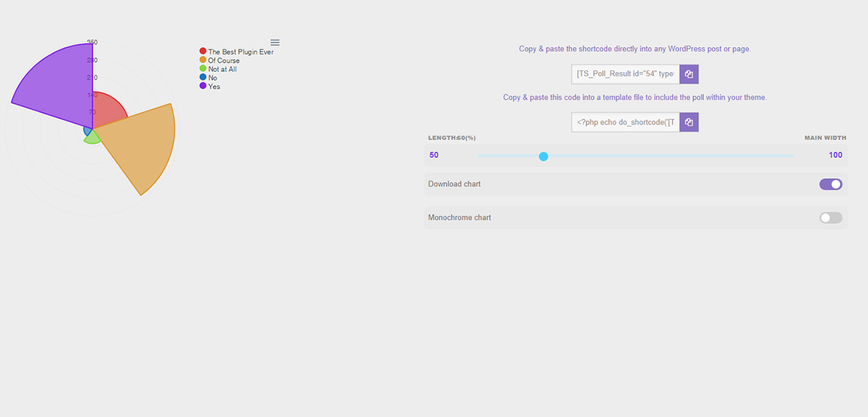Viewport: 868px width, 417px height.
Task: Copy the PHP do_shortcode with copy icon
Action: coord(689,122)
